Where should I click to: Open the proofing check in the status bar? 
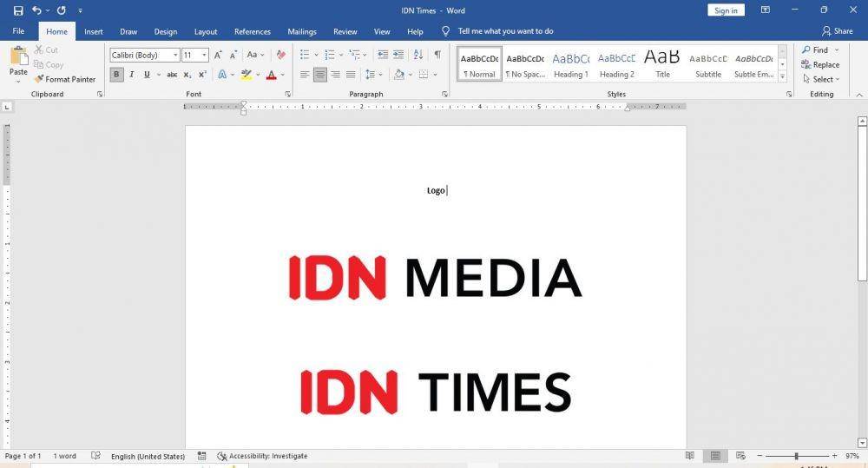coord(95,456)
